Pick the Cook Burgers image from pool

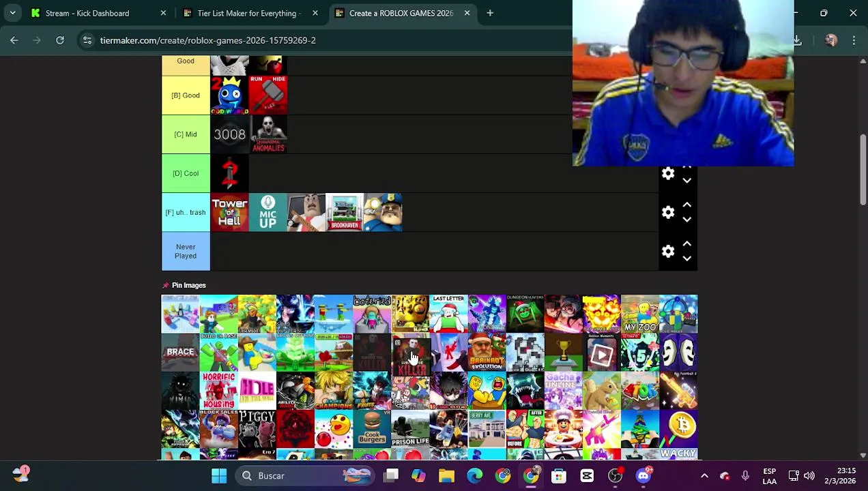click(x=372, y=428)
